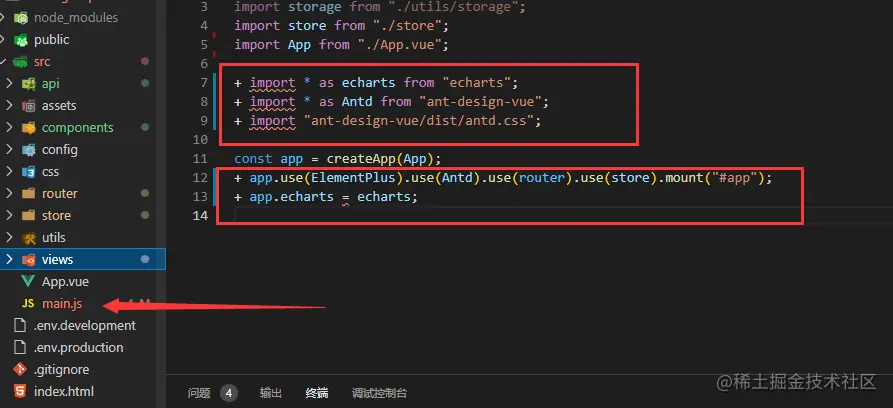893x408 pixels.
Task: Click line number 7 in gutter
Action: tap(204, 83)
